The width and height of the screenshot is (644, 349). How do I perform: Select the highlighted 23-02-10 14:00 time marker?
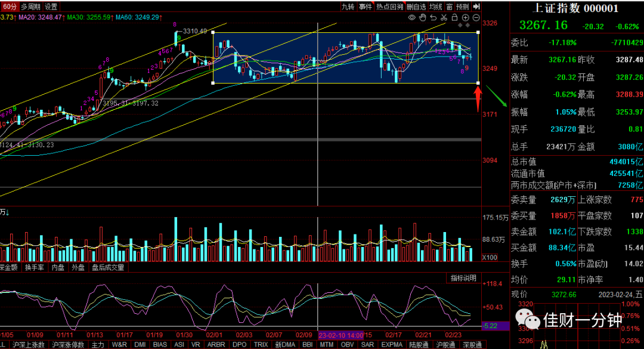click(340, 335)
